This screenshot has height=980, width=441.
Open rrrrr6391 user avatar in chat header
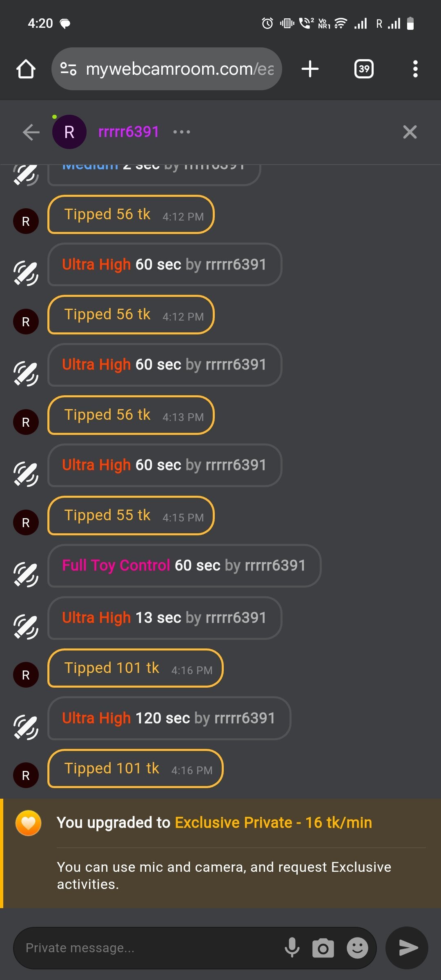pyautogui.click(x=69, y=132)
